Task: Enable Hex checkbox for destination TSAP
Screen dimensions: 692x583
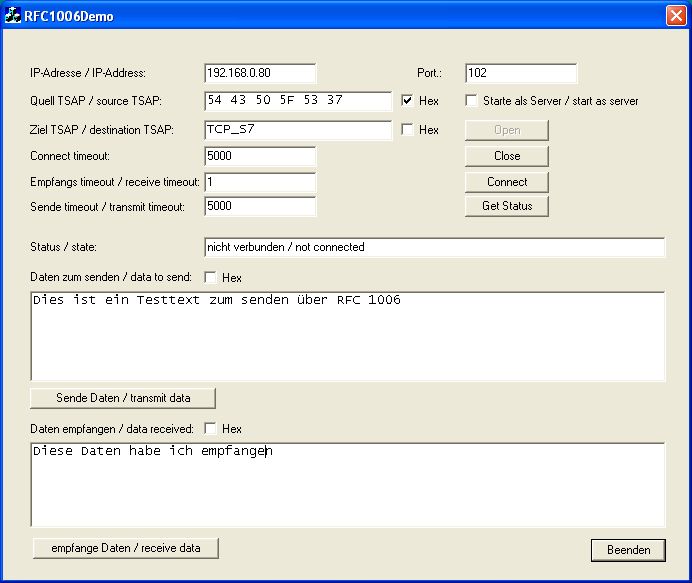Action: coord(407,130)
